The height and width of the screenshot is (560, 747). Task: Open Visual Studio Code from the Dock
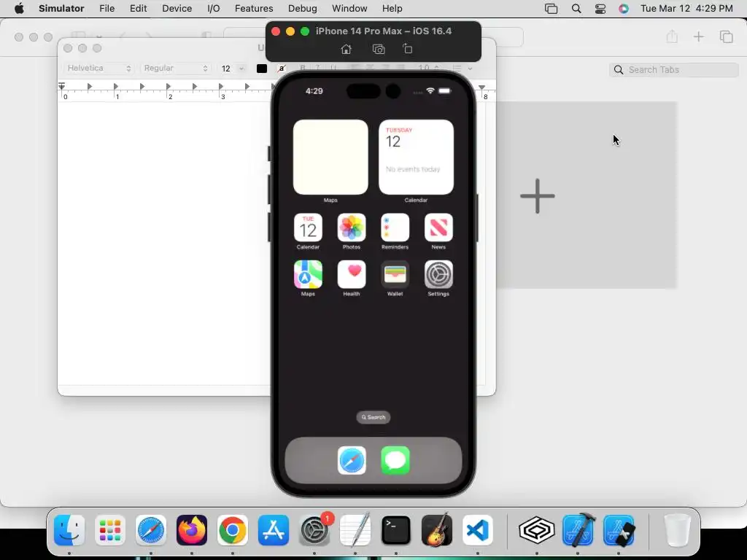click(x=477, y=530)
